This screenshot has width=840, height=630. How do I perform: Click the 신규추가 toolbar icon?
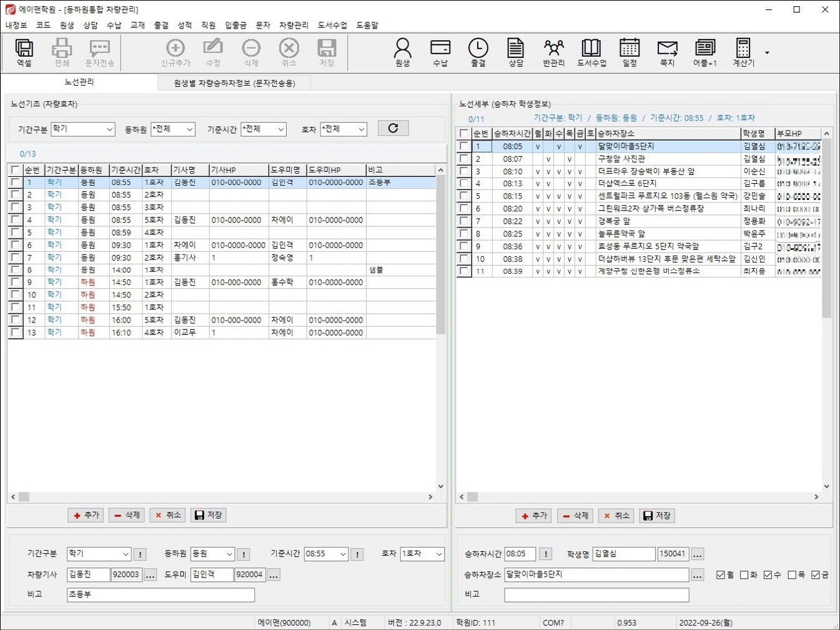coord(175,52)
